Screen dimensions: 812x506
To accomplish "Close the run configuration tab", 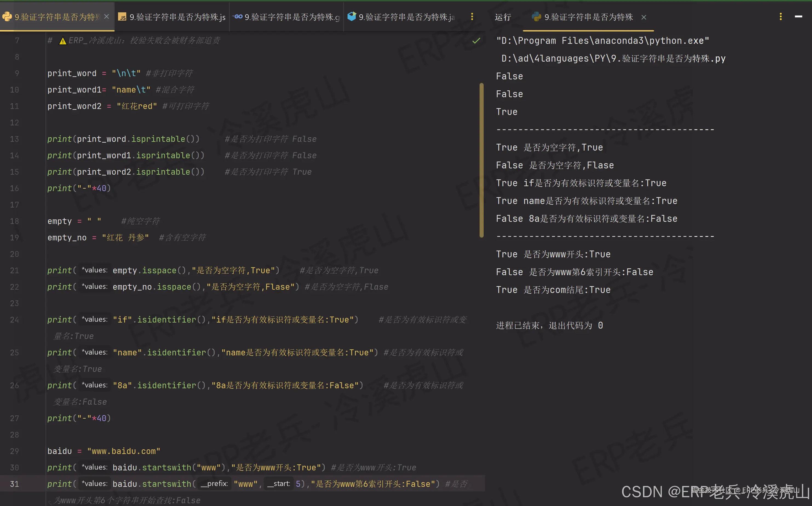I will (x=644, y=17).
